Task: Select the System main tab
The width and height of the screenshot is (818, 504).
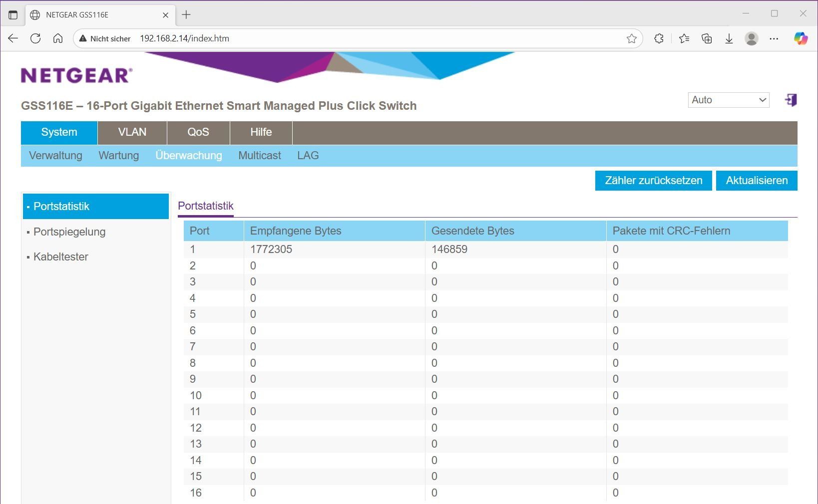Action: tap(59, 132)
